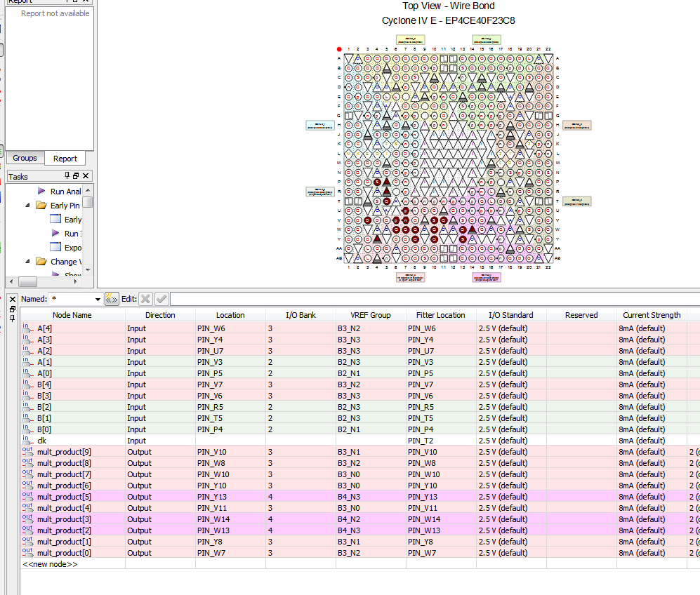Collapse the Change folder in Tasks tree
The width and height of the screenshot is (700, 595).
[x=27, y=262]
